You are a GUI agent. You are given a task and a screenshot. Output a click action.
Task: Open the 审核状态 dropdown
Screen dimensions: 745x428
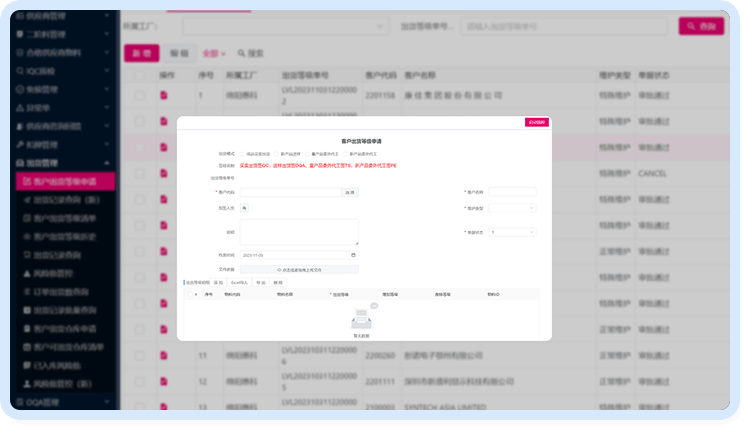point(512,232)
